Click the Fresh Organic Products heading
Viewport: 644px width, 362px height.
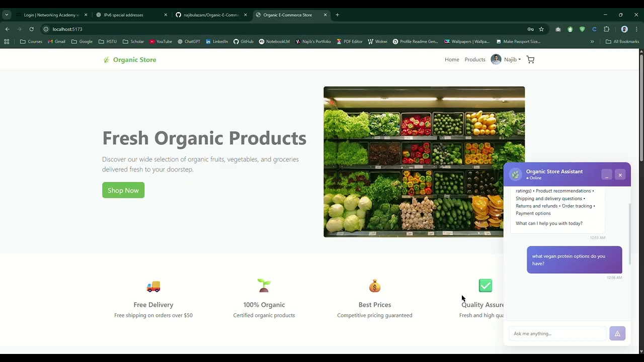[x=204, y=138]
